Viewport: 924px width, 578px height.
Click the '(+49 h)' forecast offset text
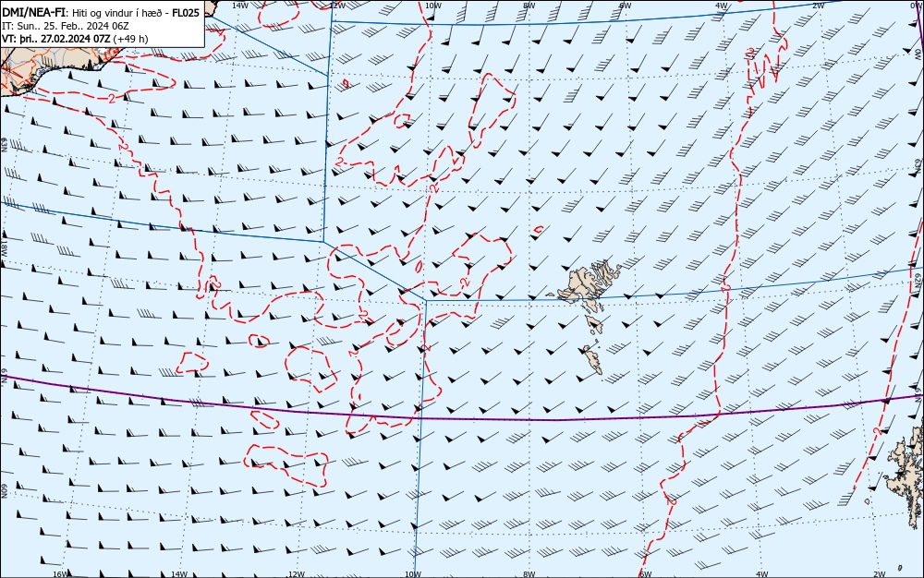(x=131, y=39)
